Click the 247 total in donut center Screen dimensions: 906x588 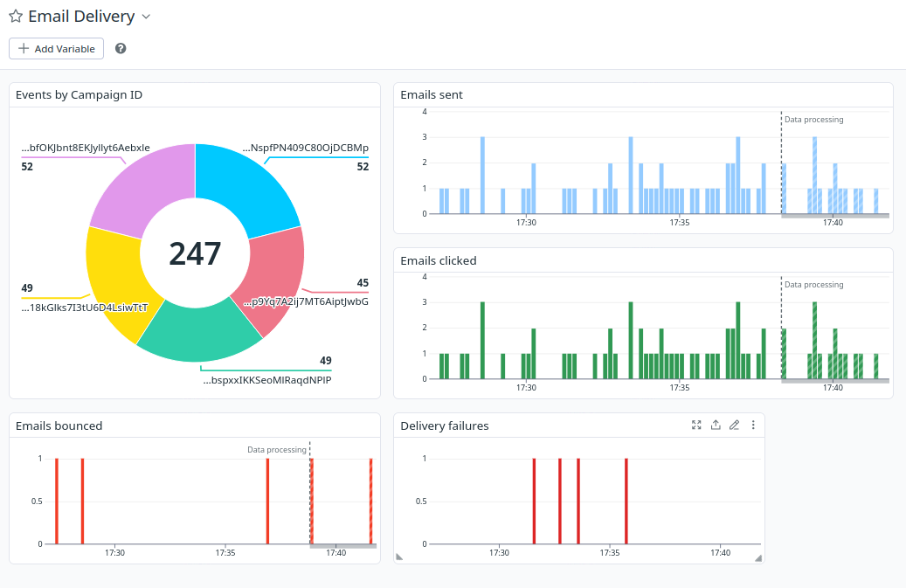pyautogui.click(x=195, y=253)
